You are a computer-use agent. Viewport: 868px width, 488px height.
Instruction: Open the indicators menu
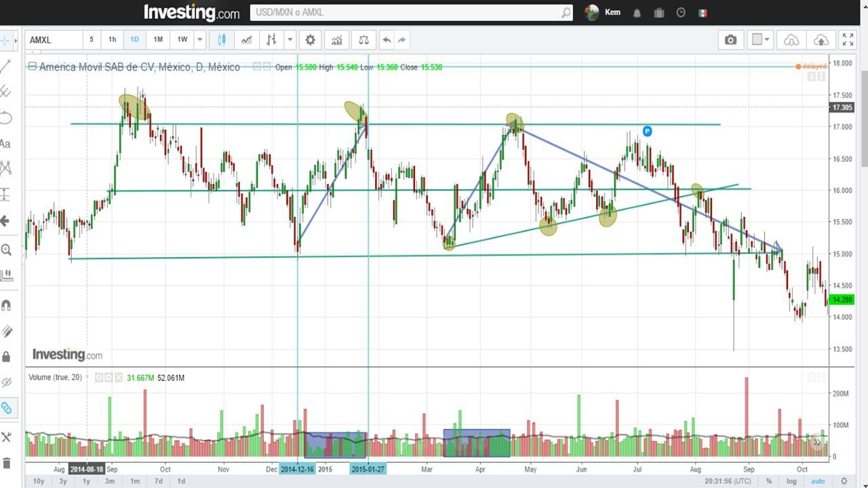336,40
